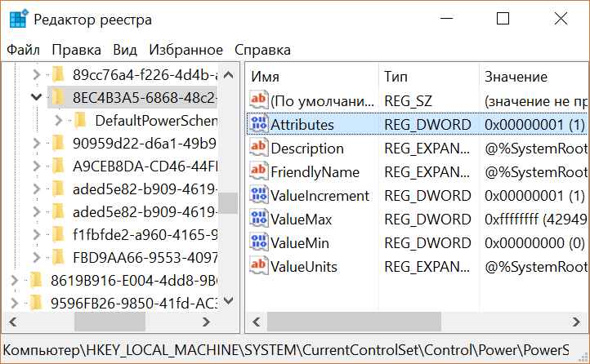Click values pane horizontal scroll right arrow
590x364 pixels.
[576, 322]
